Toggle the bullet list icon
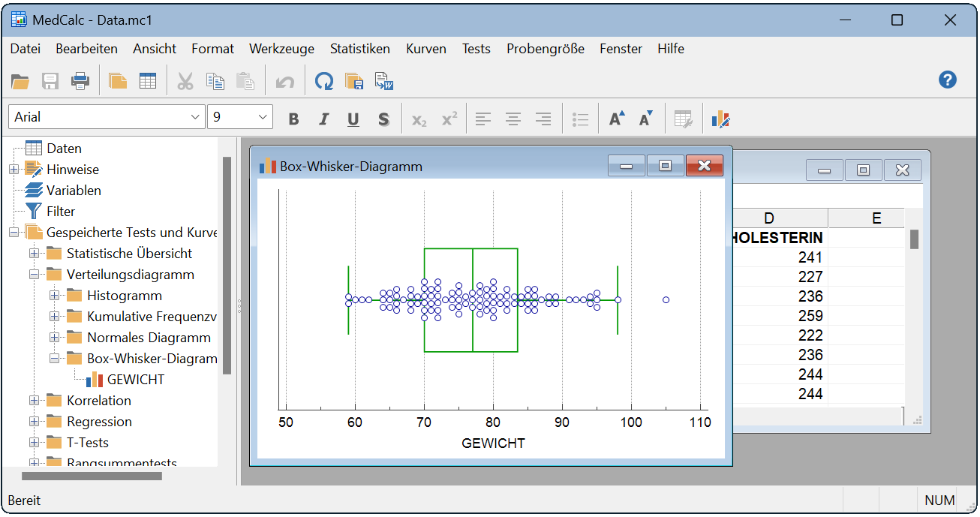This screenshot has width=980, height=517. tap(580, 119)
